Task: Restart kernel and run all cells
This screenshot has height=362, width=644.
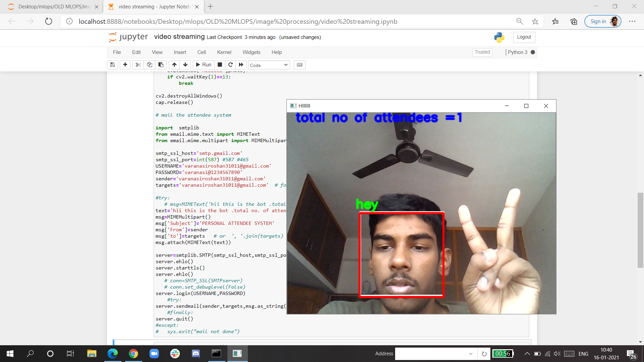Action: (x=241, y=65)
